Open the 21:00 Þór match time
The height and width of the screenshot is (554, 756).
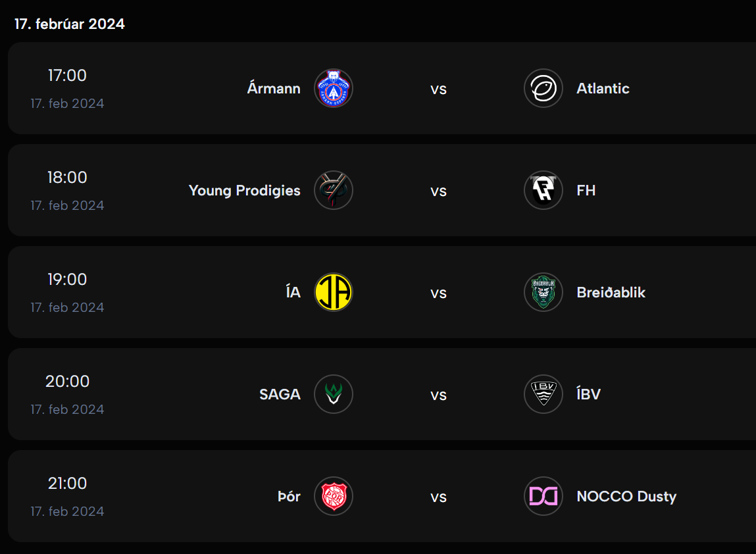tap(67, 483)
